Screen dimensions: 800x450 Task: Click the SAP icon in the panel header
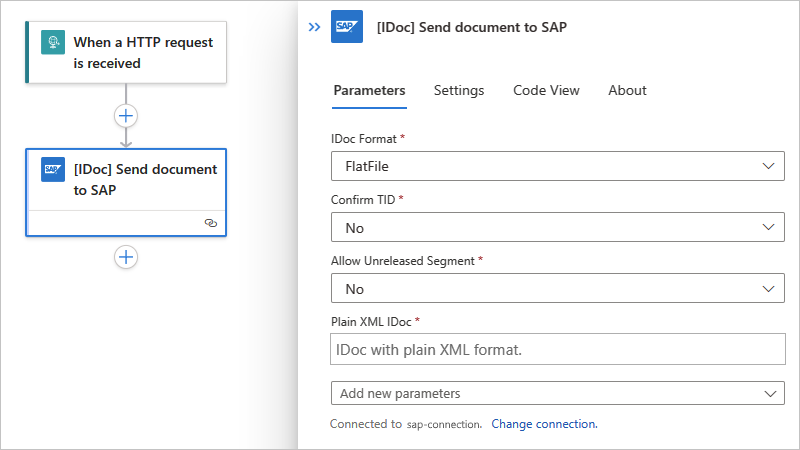pyautogui.click(x=347, y=27)
